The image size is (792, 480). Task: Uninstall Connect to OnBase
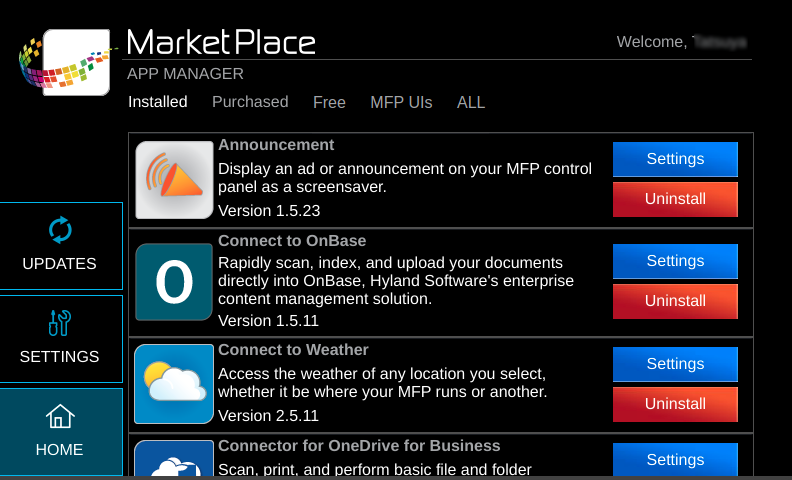pos(675,302)
